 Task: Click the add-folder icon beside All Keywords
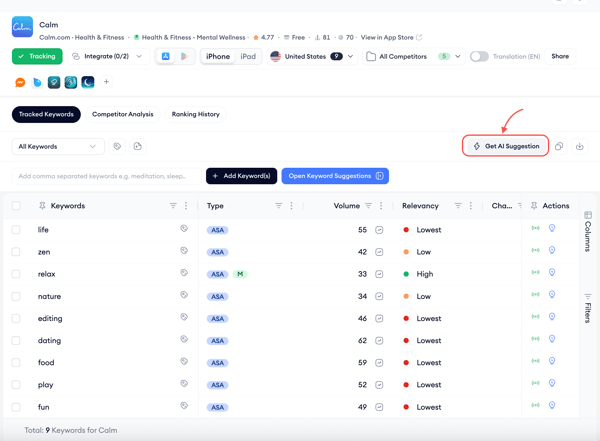pos(138,146)
